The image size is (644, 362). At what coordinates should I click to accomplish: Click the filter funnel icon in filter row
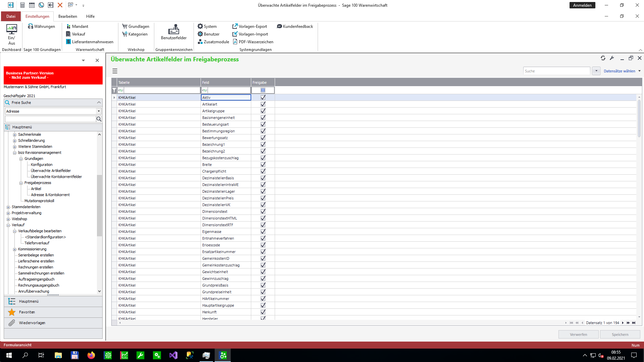pyautogui.click(x=114, y=90)
